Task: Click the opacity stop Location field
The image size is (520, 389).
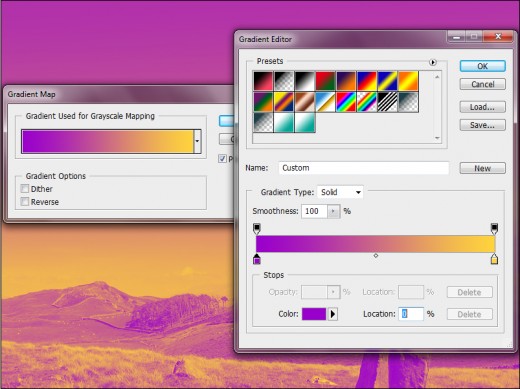Action: [x=411, y=292]
